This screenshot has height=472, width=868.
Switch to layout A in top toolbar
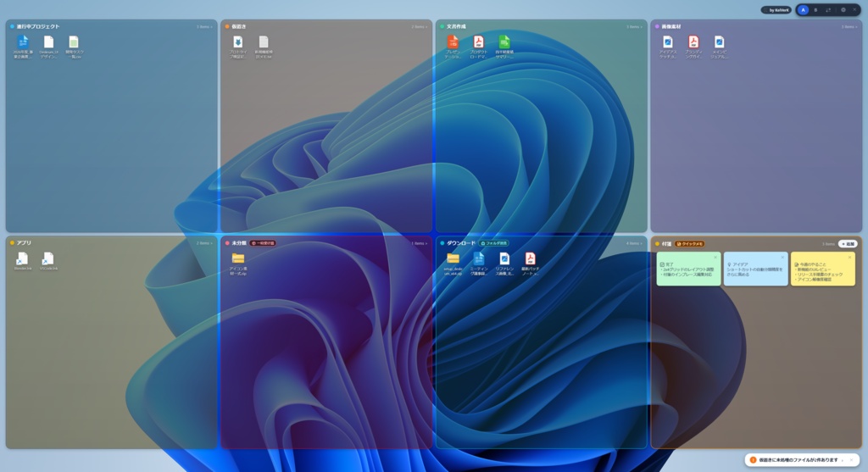804,10
